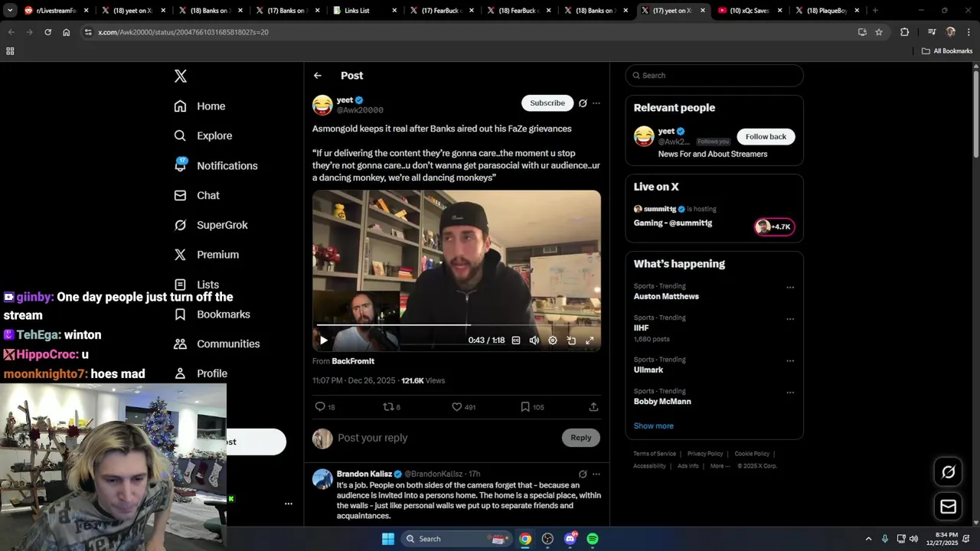Viewport: 980px width, 551px height.
Task: Click the back arrow beside Post
Action: [318, 76]
